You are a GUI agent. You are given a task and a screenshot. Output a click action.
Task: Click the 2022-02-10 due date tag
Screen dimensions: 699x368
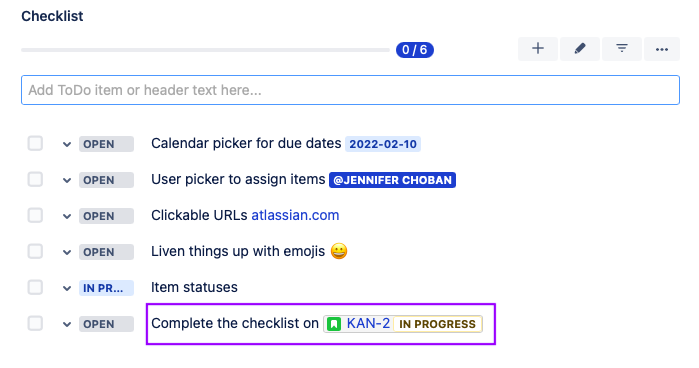pos(383,144)
